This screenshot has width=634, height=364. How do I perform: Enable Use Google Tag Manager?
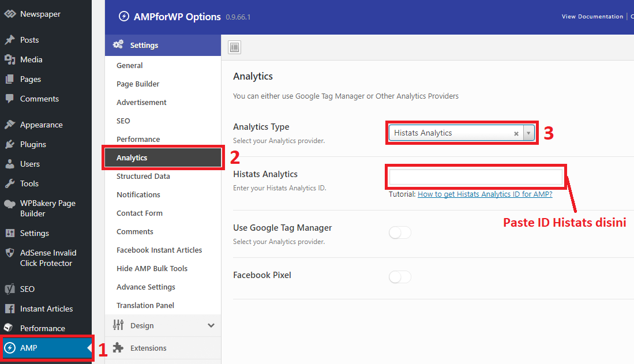(400, 232)
